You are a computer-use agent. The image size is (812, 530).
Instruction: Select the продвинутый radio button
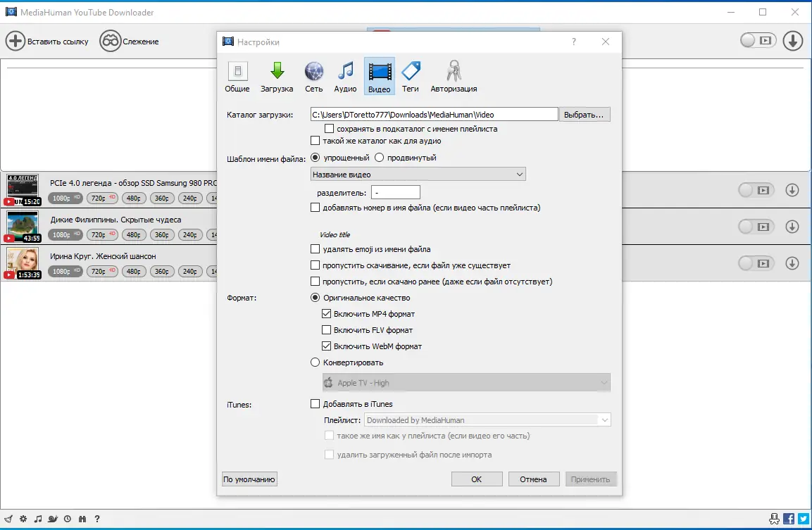tap(379, 158)
